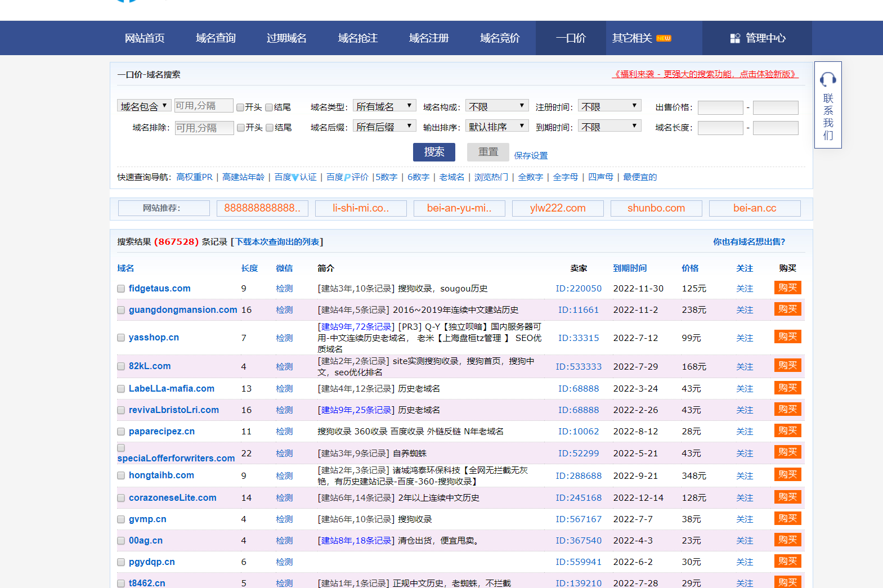The width and height of the screenshot is (883, 588).
Task: Click the headset contact-us icon
Action: [828, 79]
